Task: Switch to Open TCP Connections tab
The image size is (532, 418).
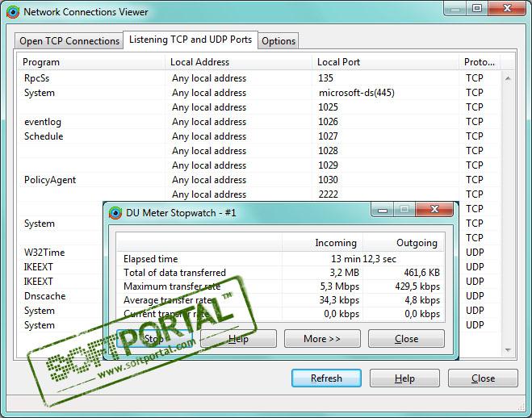Action: click(69, 40)
